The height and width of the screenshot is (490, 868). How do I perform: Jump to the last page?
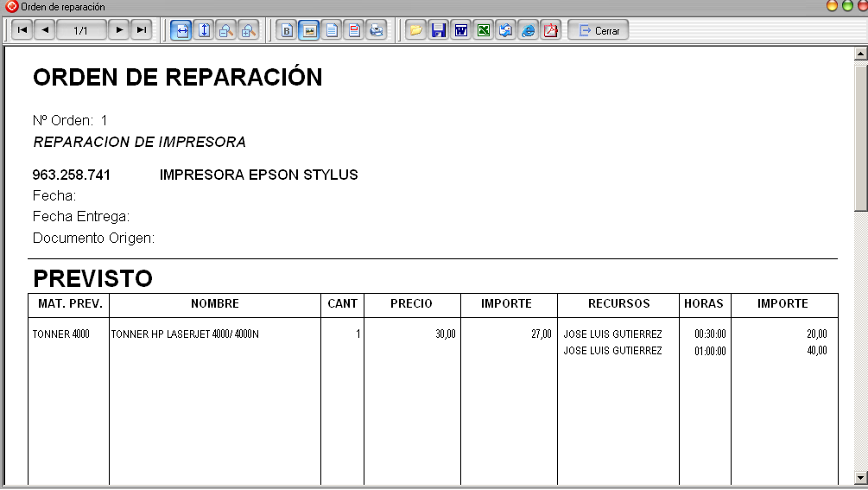point(142,30)
